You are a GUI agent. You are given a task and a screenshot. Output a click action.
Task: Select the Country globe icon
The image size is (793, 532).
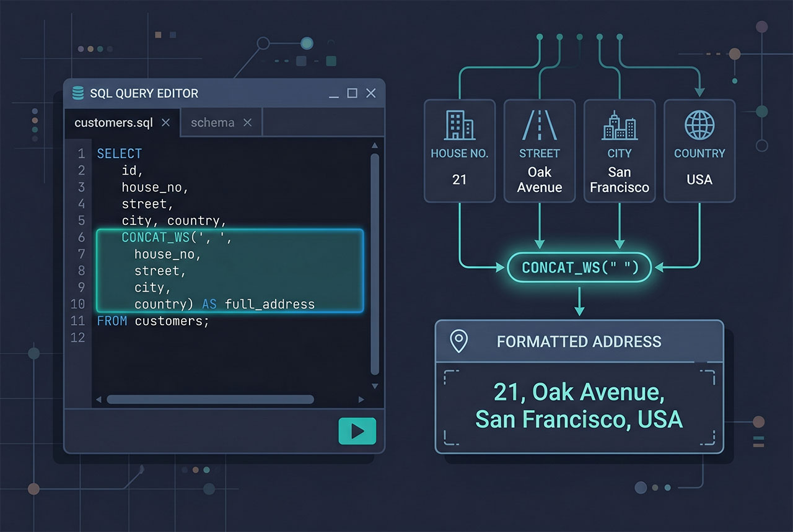click(x=699, y=125)
